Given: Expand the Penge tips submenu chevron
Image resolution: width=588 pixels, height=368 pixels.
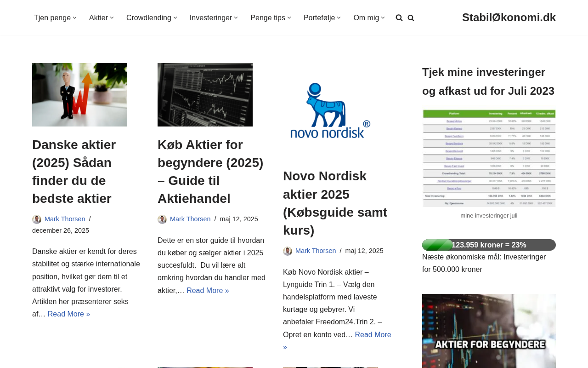Looking at the screenshot, I should coord(289,18).
